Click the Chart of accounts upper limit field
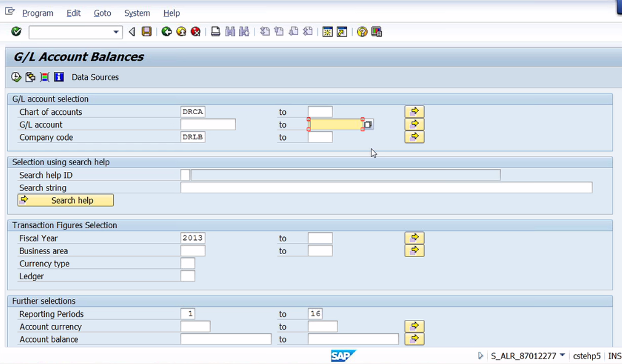 point(320,112)
